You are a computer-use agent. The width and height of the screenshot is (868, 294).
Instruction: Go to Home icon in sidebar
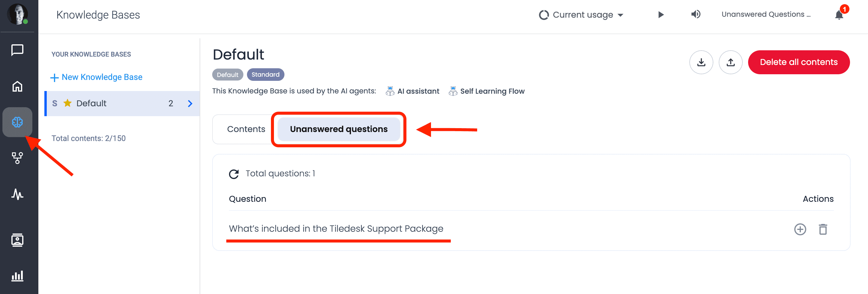tap(17, 87)
